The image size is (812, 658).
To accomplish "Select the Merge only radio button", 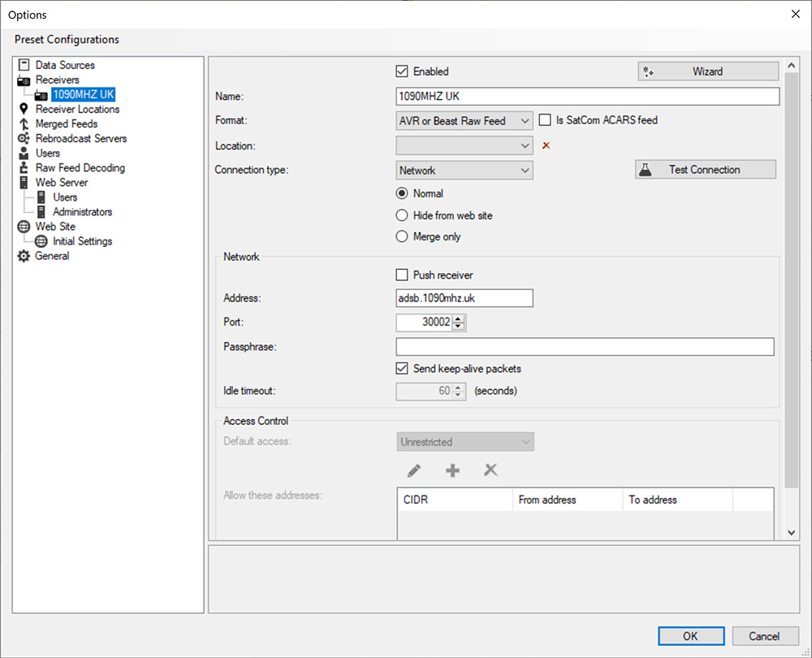I will tap(402, 237).
